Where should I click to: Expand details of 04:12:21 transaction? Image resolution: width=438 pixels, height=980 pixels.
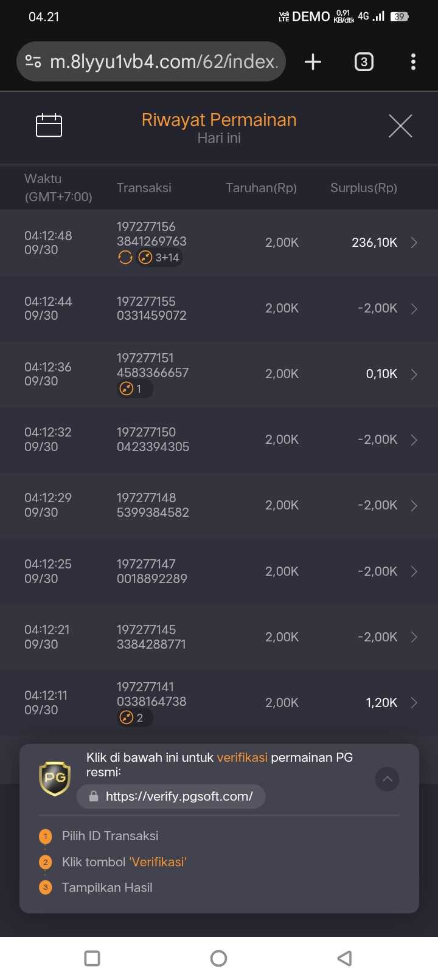click(x=414, y=637)
